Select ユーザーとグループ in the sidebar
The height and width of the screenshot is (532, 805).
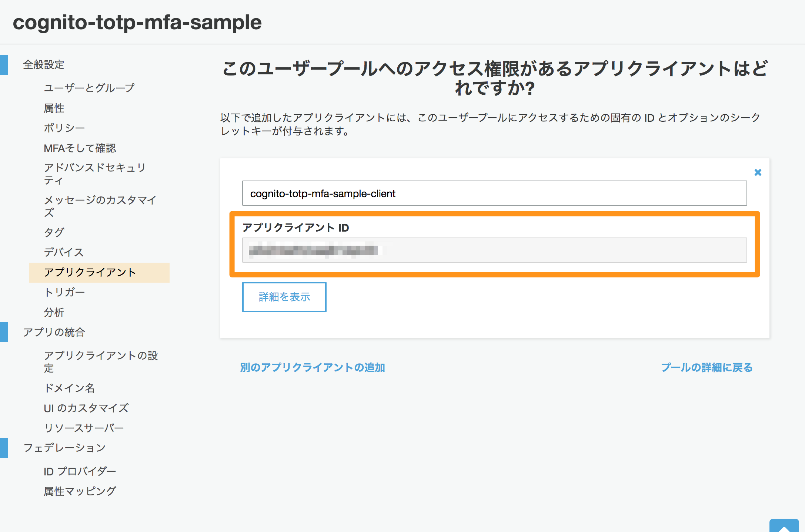pos(89,88)
